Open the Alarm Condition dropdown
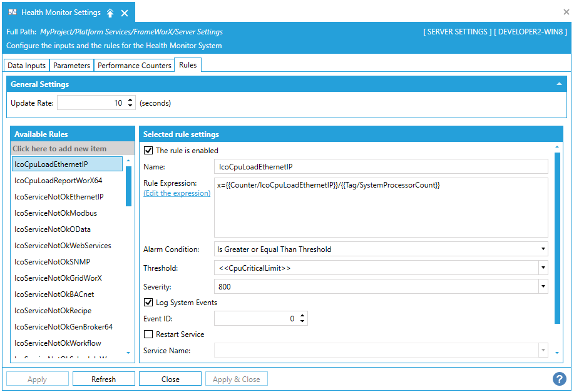The height and width of the screenshot is (392, 574). click(542, 249)
